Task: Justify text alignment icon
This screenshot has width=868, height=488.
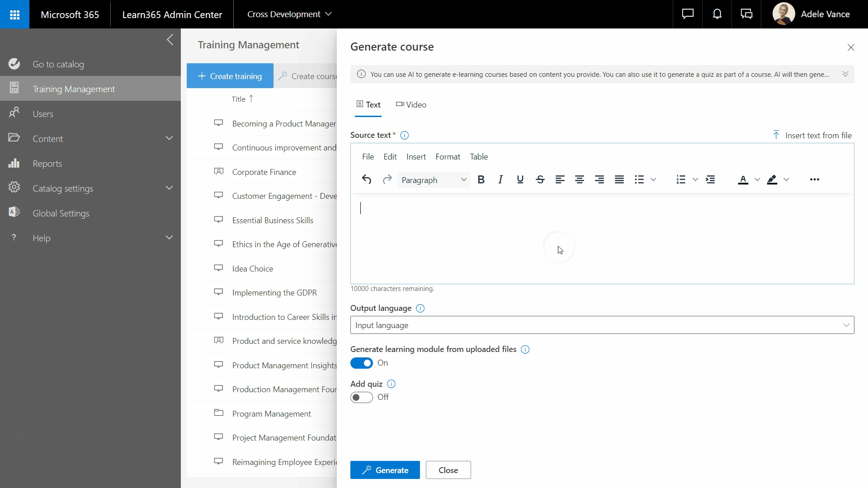Action: pyautogui.click(x=619, y=180)
